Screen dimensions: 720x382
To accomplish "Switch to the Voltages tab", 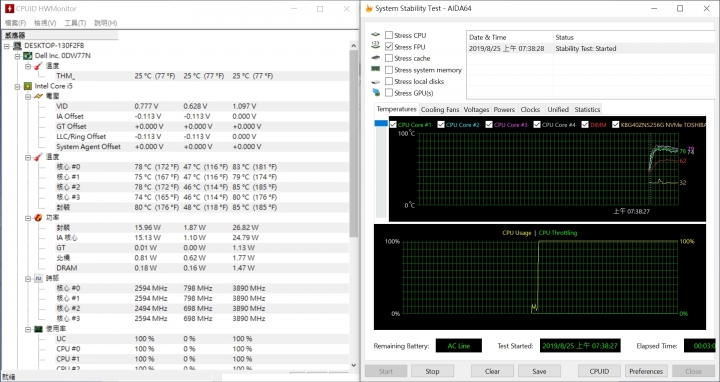I will click(x=476, y=109).
